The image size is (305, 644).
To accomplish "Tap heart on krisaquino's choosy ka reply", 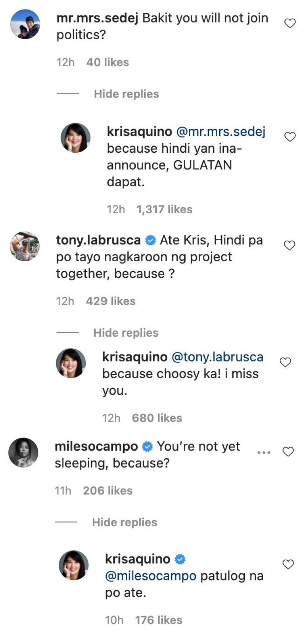I will click(x=286, y=362).
